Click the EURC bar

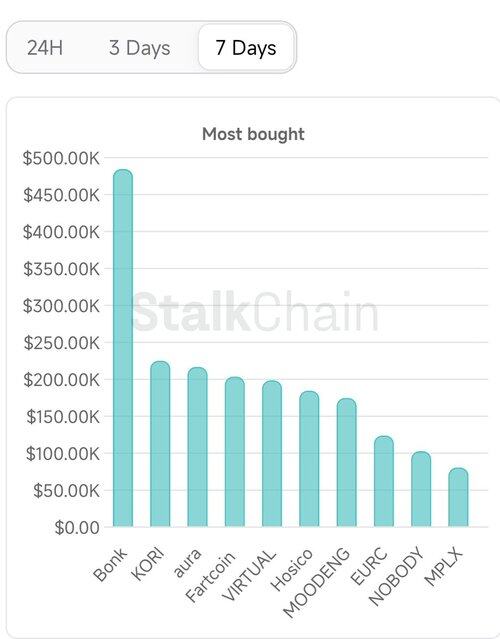pyautogui.click(x=384, y=481)
